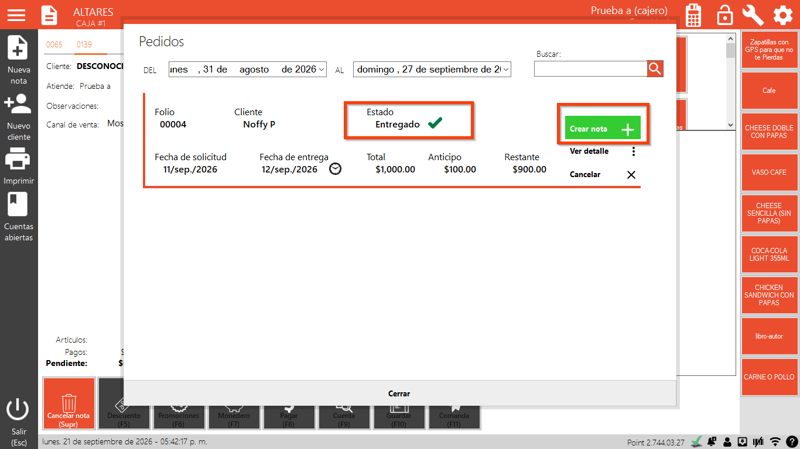Click the X icon beside Cancelar
The image size is (800, 449).
[631, 175]
